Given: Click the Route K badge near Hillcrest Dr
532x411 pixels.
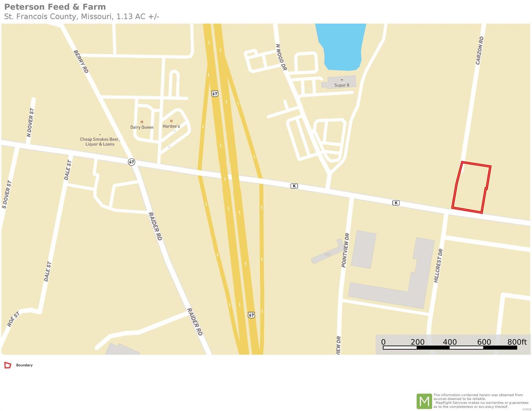Looking at the screenshot, I should (396, 203).
